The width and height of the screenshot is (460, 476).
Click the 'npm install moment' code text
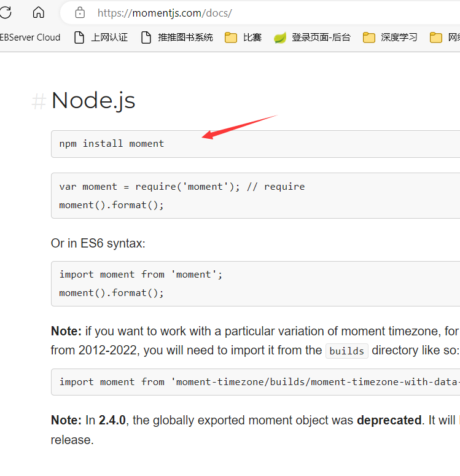[x=111, y=143]
